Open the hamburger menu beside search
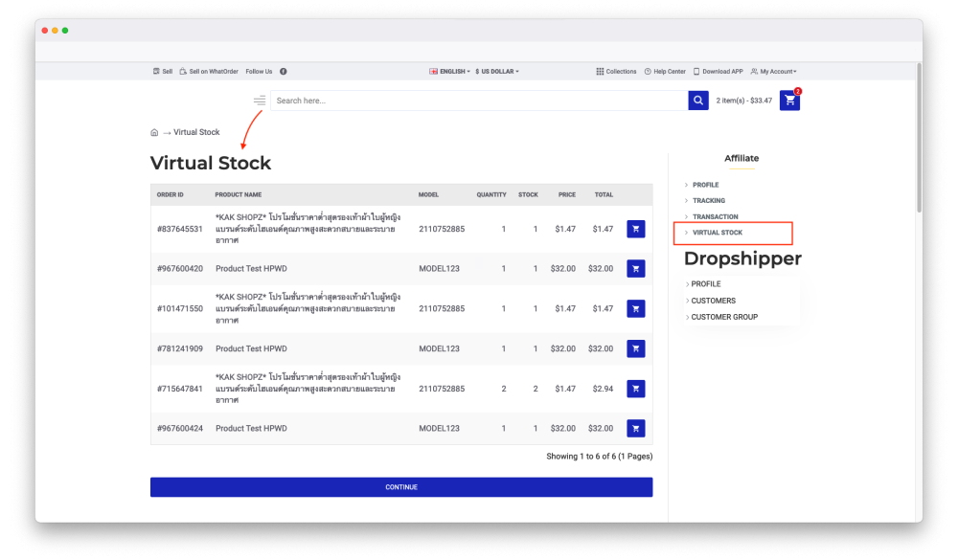This screenshot has height=560, width=958. pyautogui.click(x=259, y=101)
